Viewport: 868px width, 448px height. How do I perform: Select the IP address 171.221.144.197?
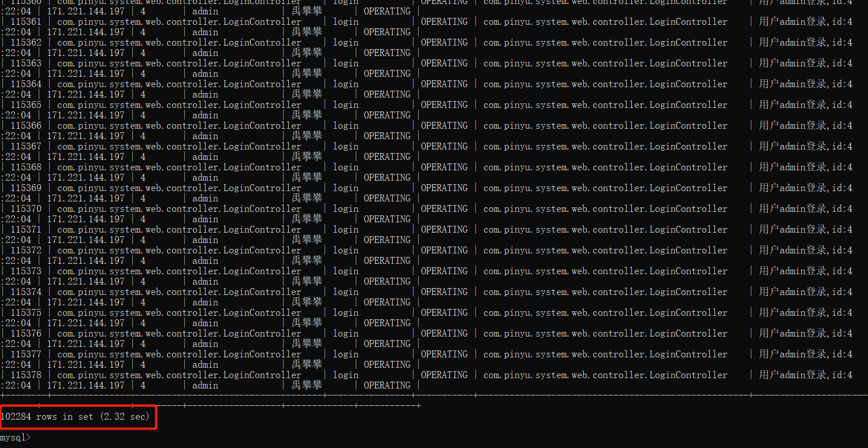85,32
